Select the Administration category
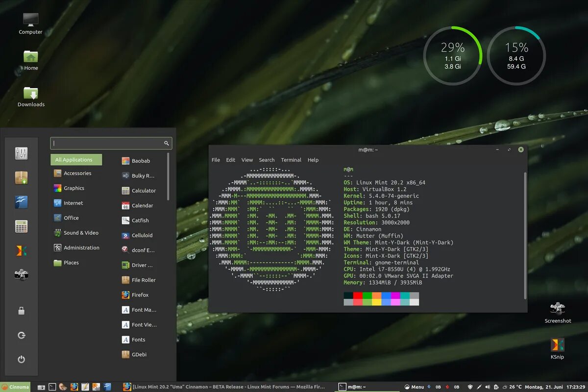The height and width of the screenshot is (392, 588). [x=76, y=247]
